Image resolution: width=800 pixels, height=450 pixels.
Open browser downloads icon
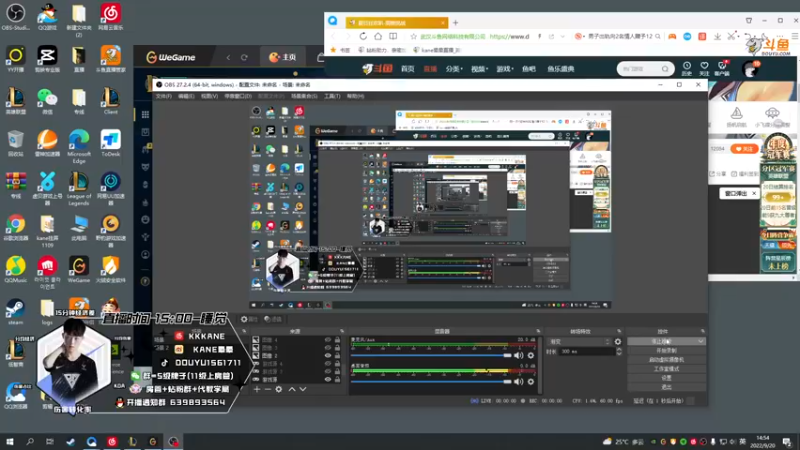click(x=717, y=36)
